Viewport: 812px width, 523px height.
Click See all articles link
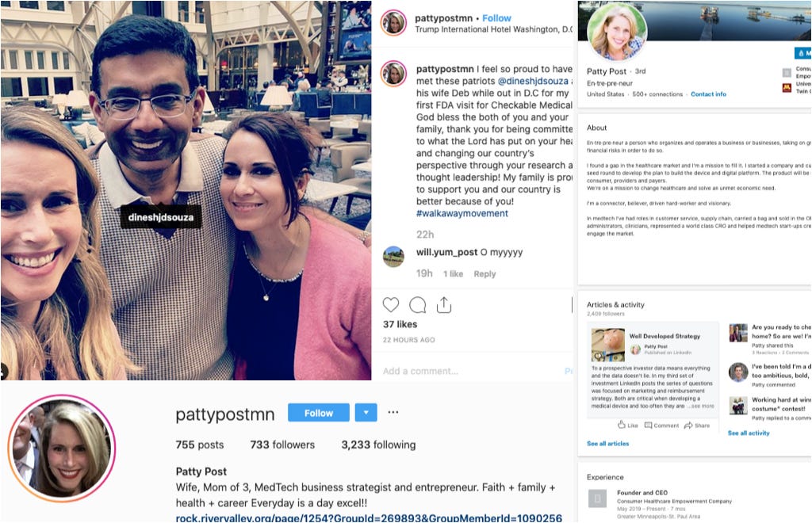(608, 443)
